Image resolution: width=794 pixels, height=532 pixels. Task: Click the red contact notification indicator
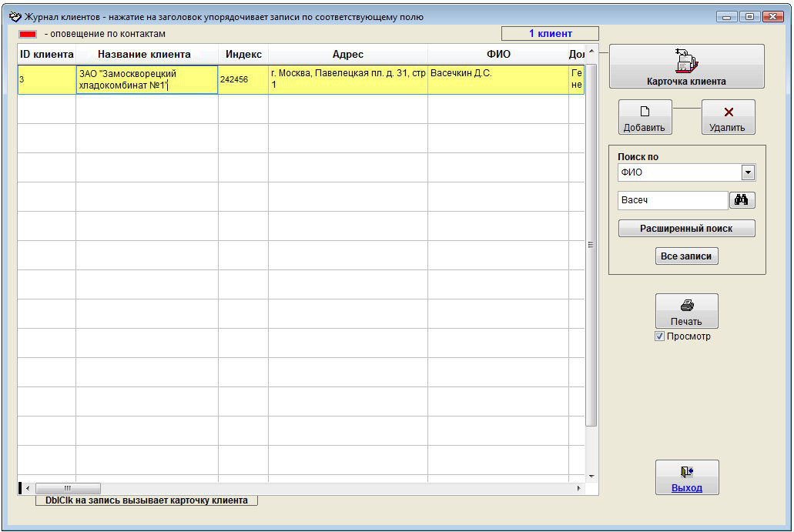click(x=28, y=34)
